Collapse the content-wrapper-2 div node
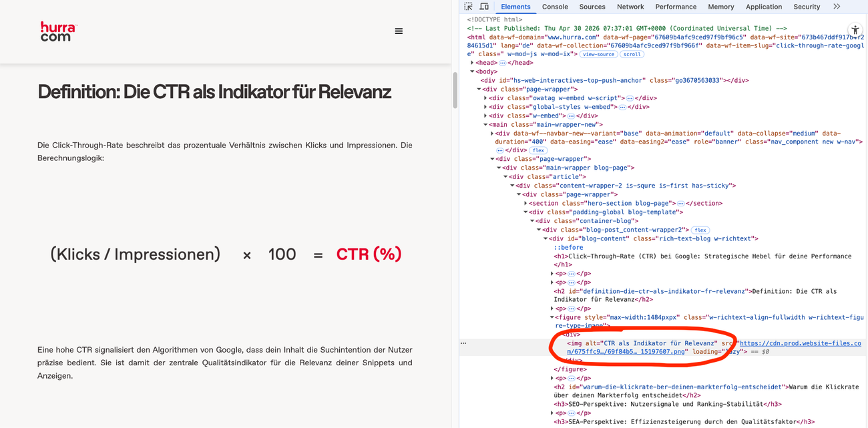 click(512, 186)
